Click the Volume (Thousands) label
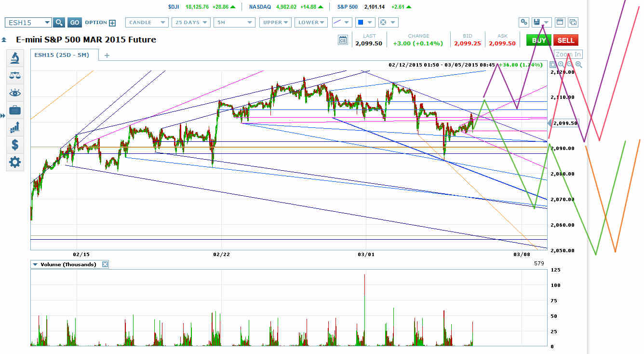The image size is (644, 354). 68,264
